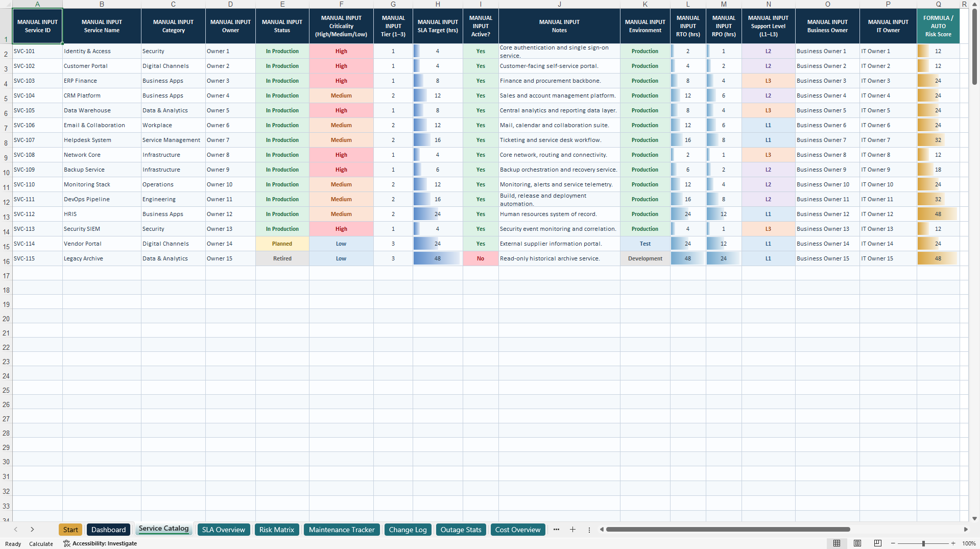The image size is (980, 549).
Task: Switch to Page Layout view
Action: [x=857, y=543]
